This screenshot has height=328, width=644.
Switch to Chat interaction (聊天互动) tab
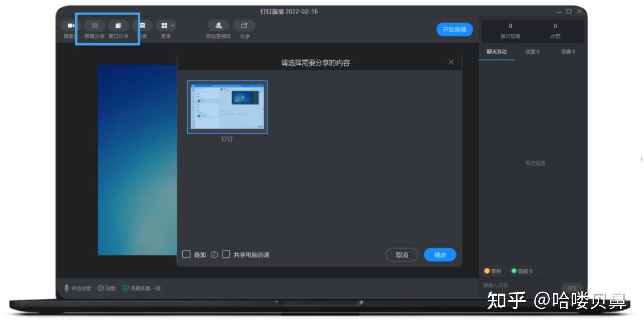497,52
